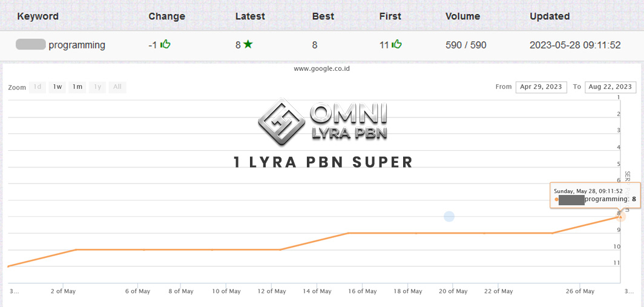Image resolution: width=644 pixels, height=307 pixels.
Task: Set chart zoom to 1d
Action: coord(38,87)
